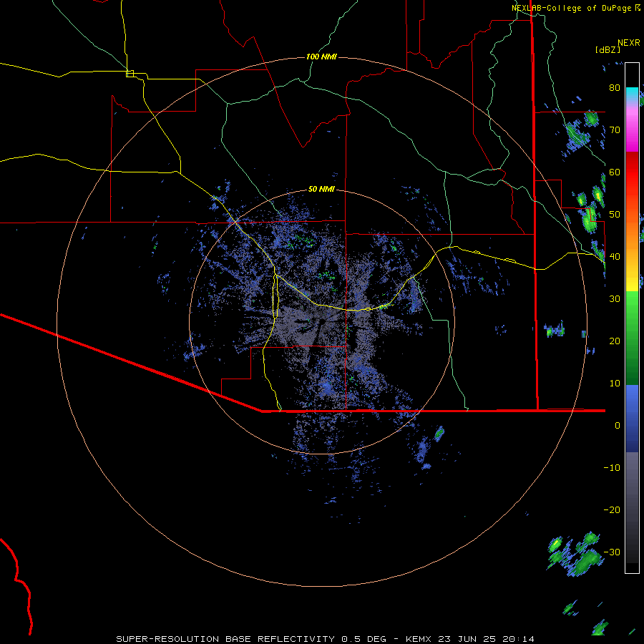Screen dimensions: 644x644
Task: Click the 70 value on the dBZ scale
Action: coord(615,130)
